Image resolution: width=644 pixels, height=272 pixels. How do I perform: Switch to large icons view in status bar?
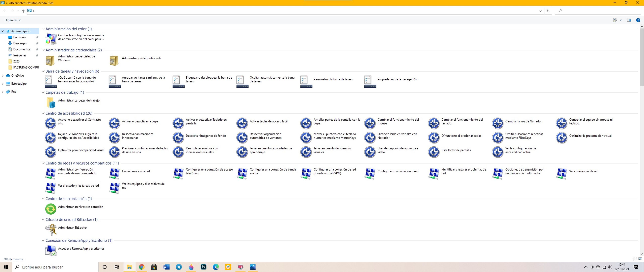pyautogui.click(x=640, y=259)
